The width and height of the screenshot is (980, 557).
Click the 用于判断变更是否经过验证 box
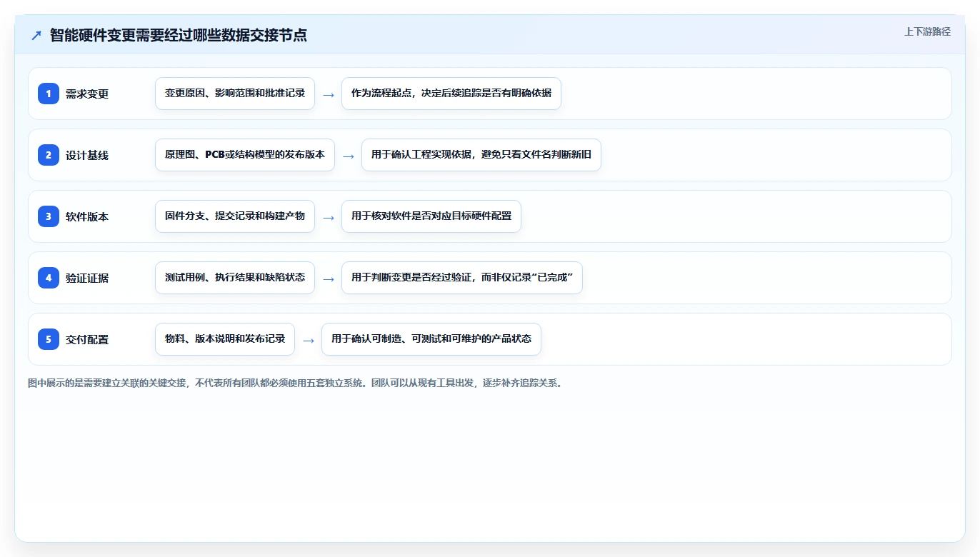[x=462, y=278]
